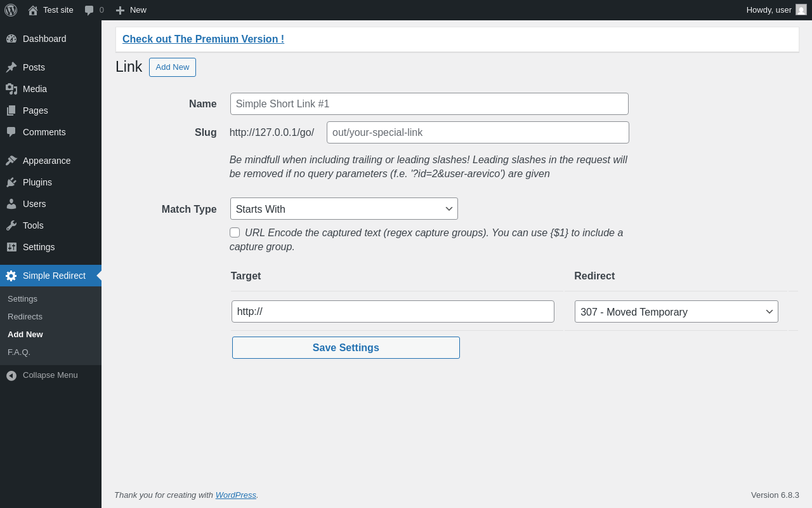Open the Premium Version link
The height and width of the screenshot is (508, 812).
[203, 39]
